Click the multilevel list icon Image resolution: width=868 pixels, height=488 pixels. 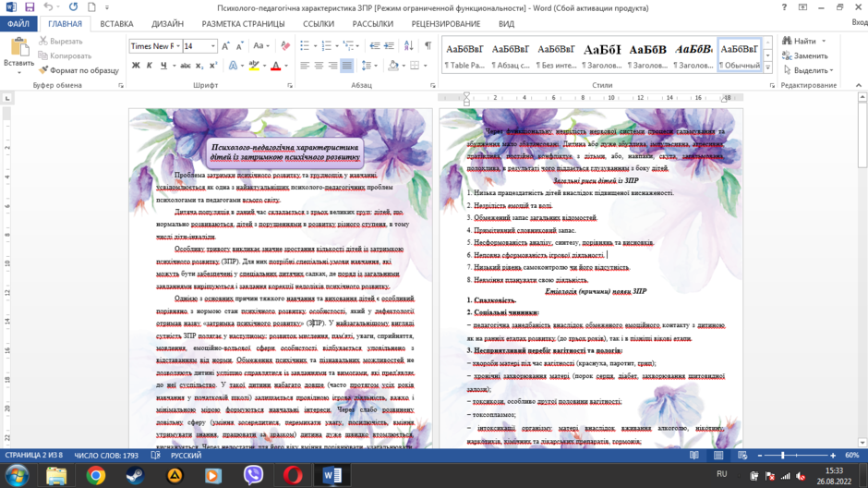348,46
